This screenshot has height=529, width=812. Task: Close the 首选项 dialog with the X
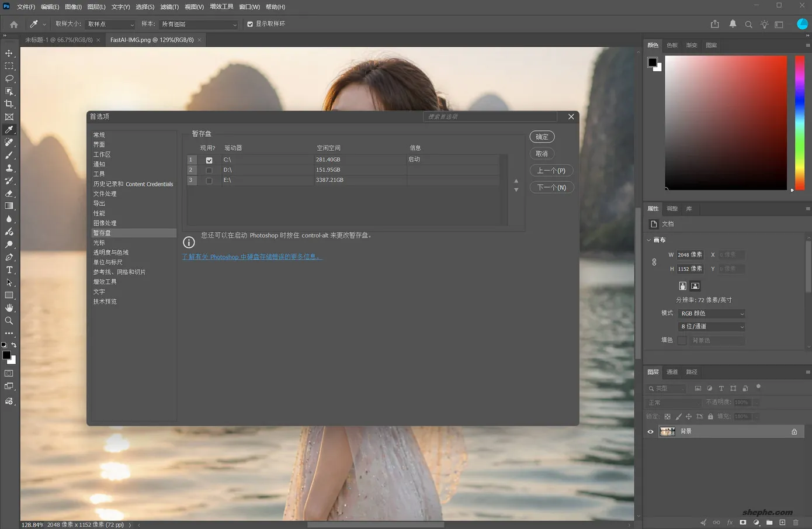click(571, 117)
